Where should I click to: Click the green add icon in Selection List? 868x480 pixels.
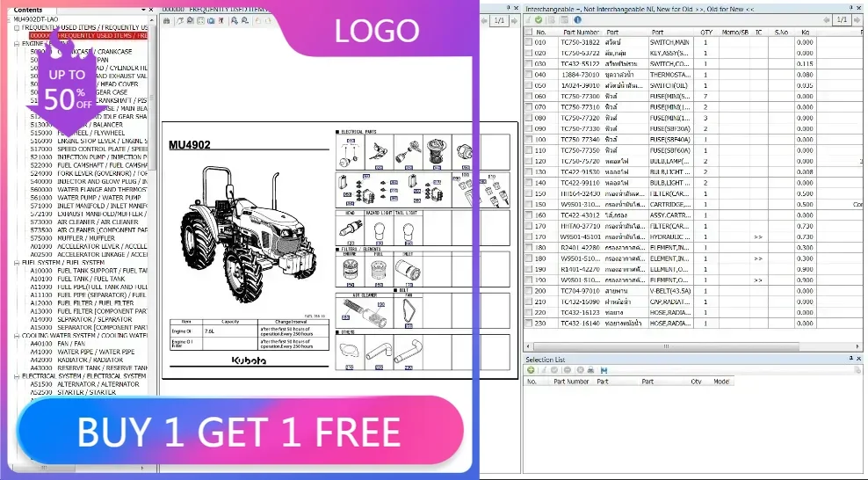[x=531, y=370]
